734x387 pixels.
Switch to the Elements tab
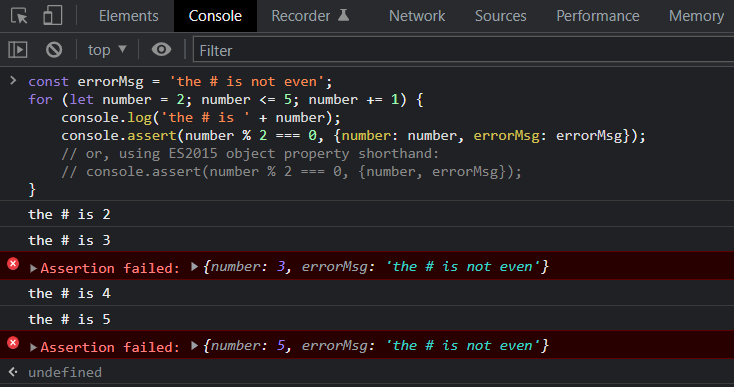(129, 16)
